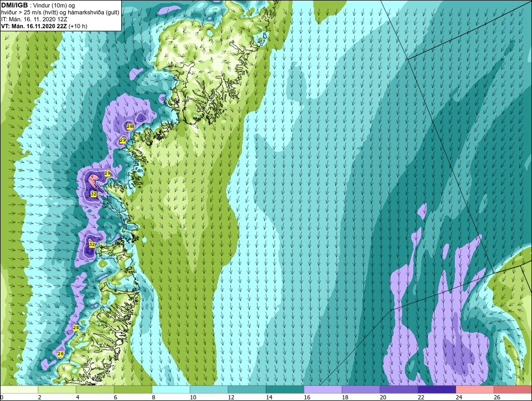Click the 18–20 m/s purple legend swatch

click(361, 389)
